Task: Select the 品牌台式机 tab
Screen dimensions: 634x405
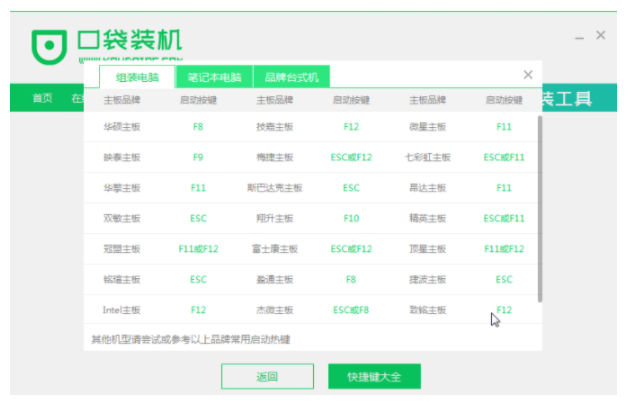Action: tap(290, 77)
